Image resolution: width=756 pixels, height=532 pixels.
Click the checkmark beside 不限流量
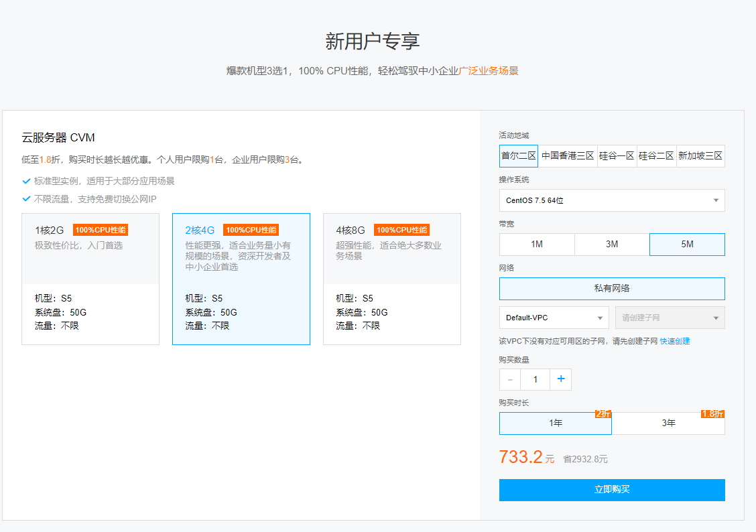[x=27, y=199]
